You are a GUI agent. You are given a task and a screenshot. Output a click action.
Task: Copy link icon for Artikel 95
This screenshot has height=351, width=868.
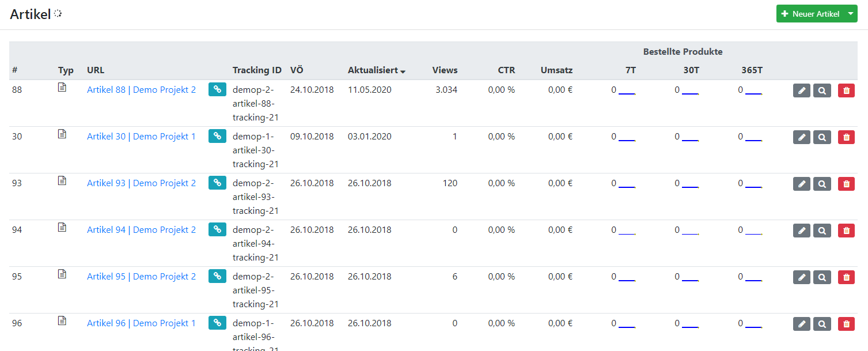217,276
